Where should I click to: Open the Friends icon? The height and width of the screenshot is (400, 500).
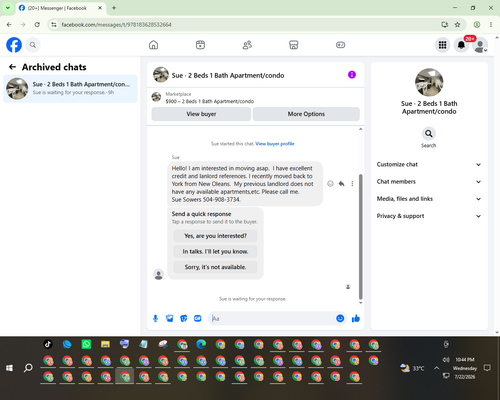tap(247, 45)
